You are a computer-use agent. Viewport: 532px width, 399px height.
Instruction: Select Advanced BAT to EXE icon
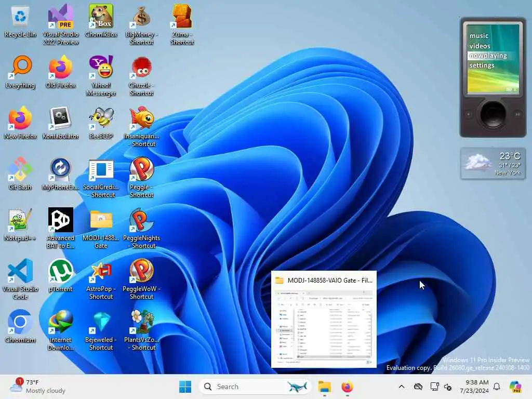coord(60,229)
